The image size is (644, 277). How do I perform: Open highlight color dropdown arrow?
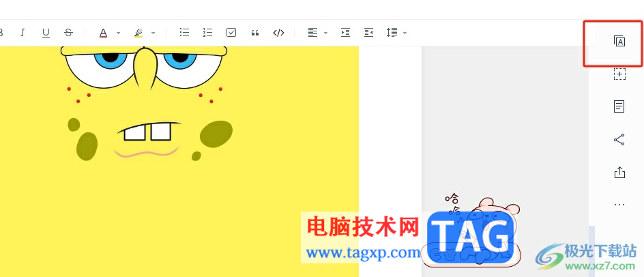point(153,33)
